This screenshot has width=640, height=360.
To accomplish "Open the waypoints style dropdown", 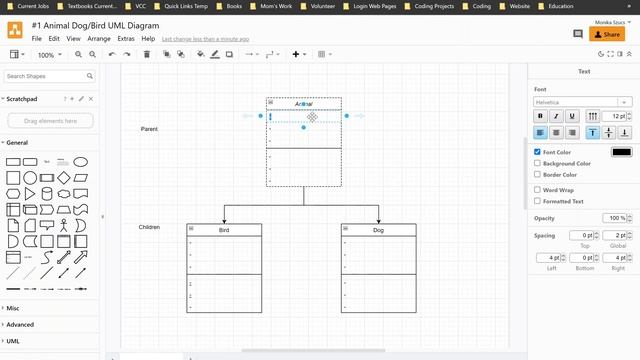I will pos(273,54).
